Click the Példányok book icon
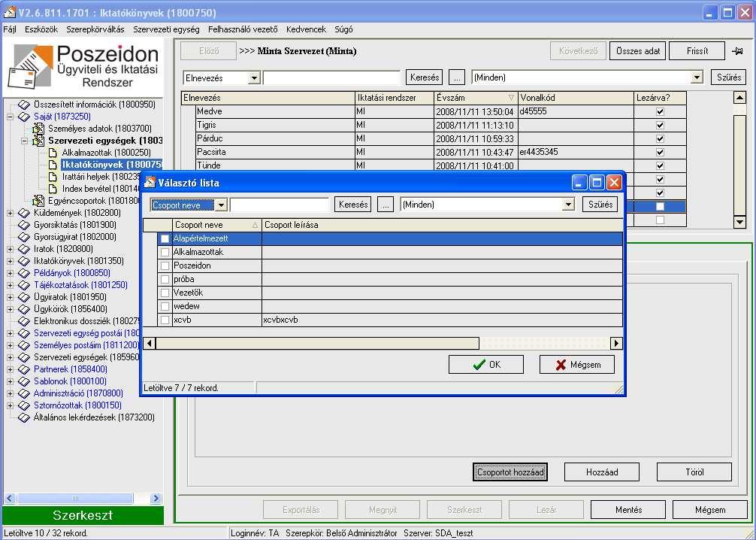 (24, 273)
